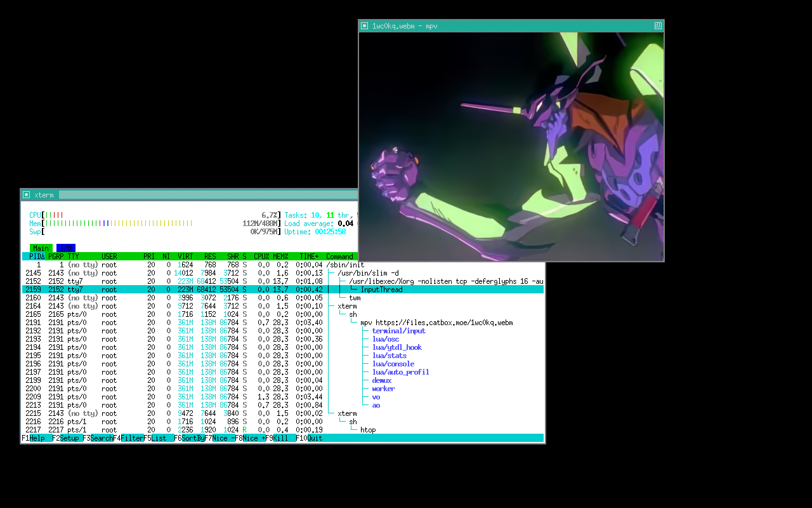Sort by the MEM% column header
This screenshot has height=508, width=812.
[281, 257]
